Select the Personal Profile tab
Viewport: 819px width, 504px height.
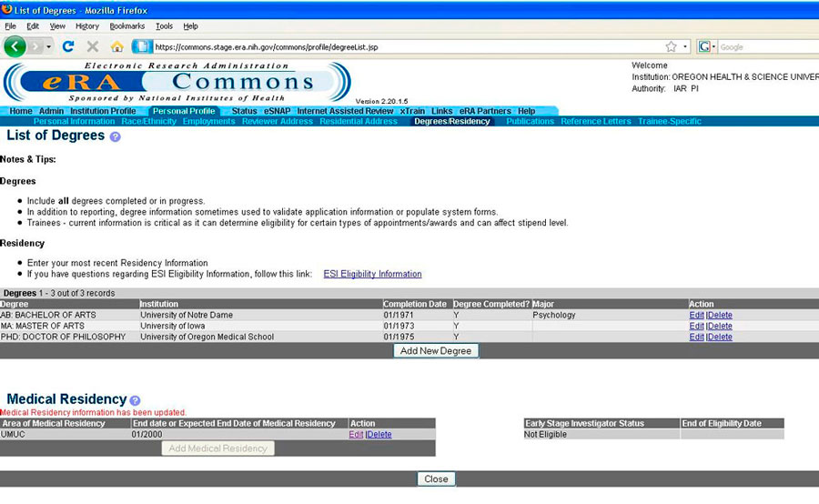(184, 111)
